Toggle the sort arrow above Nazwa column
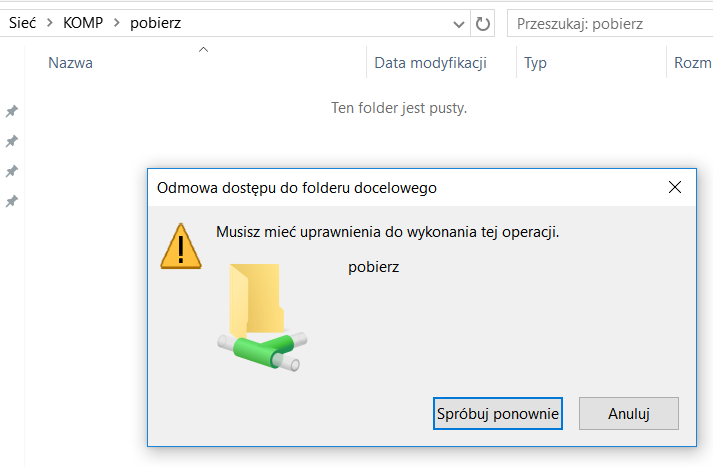 [x=203, y=50]
